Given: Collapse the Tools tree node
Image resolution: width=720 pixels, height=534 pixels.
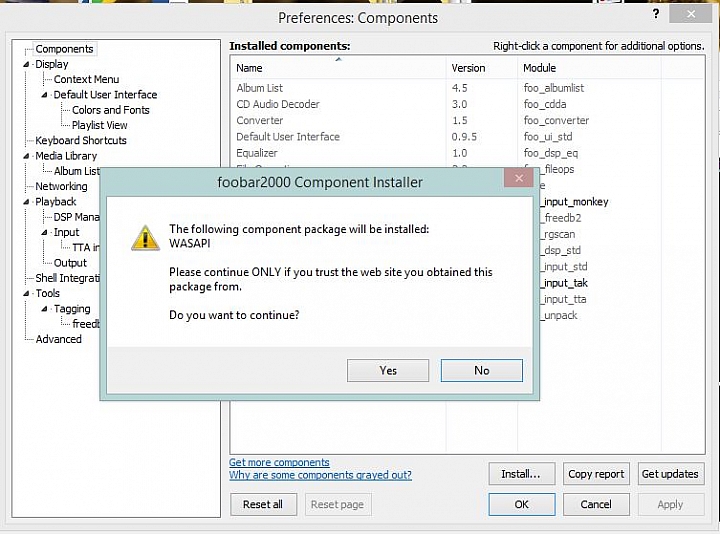Looking at the screenshot, I should click(x=26, y=293).
